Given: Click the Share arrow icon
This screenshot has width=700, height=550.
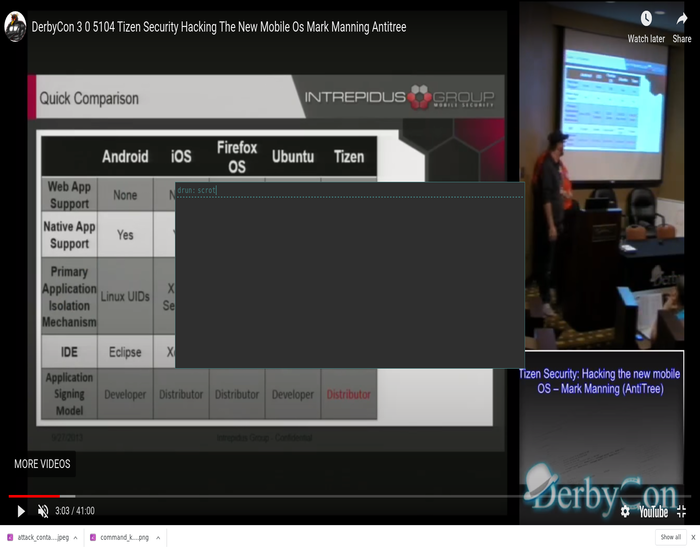Looking at the screenshot, I should (682, 19).
